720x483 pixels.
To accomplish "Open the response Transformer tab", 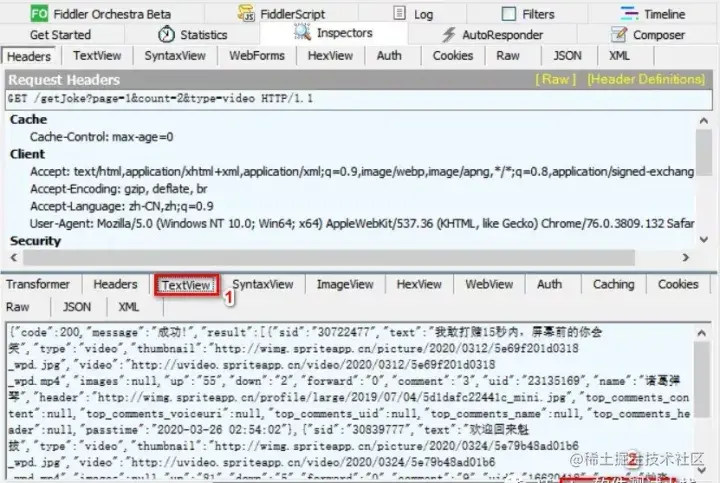I will pos(38,284).
